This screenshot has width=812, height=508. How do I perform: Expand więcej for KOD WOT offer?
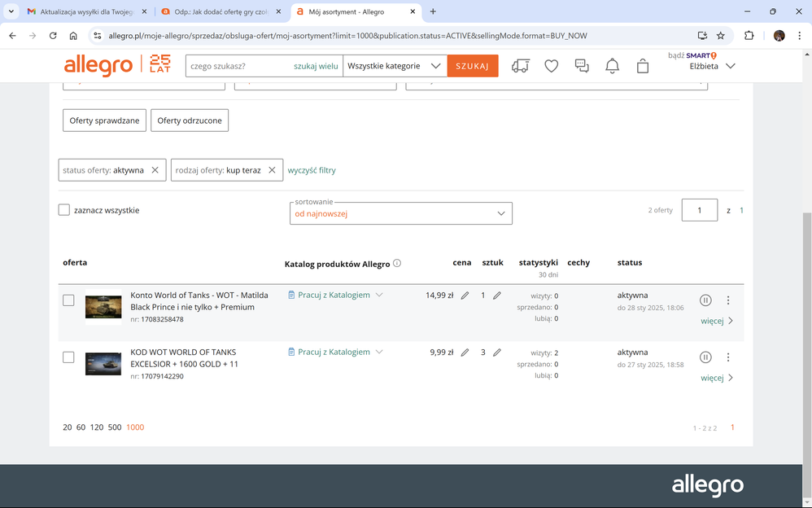(x=718, y=378)
